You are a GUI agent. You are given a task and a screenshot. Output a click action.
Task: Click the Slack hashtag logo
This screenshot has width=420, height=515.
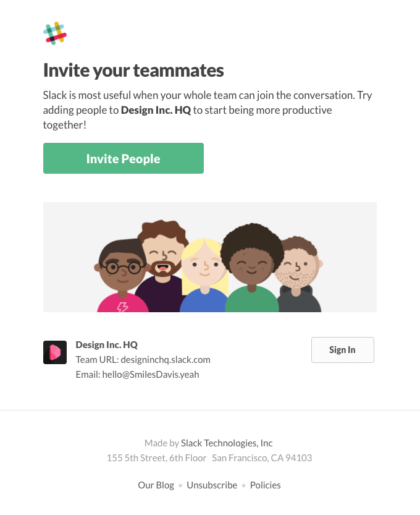click(x=55, y=33)
